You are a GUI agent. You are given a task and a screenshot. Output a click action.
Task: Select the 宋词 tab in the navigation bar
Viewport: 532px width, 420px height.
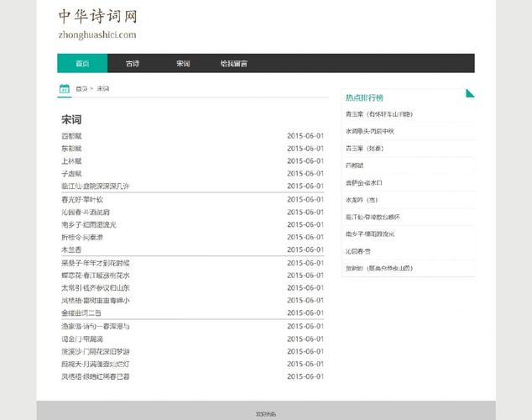pyautogui.click(x=183, y=64)
